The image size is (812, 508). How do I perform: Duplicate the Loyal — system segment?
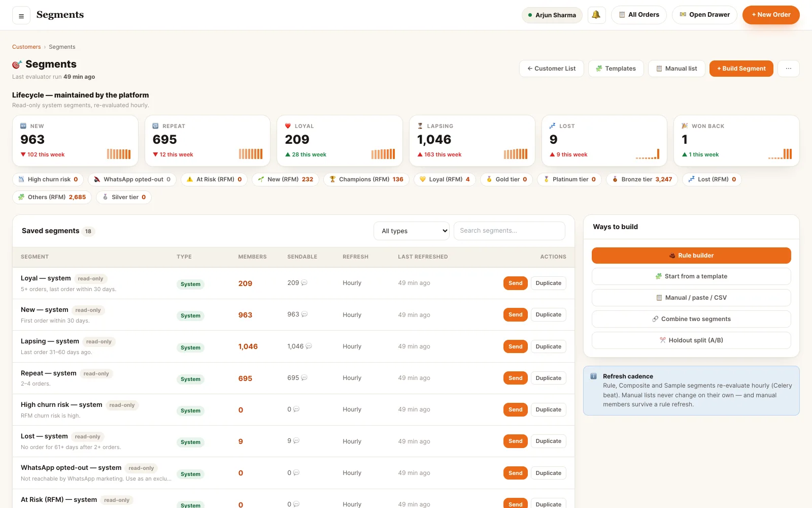[548, 283]
